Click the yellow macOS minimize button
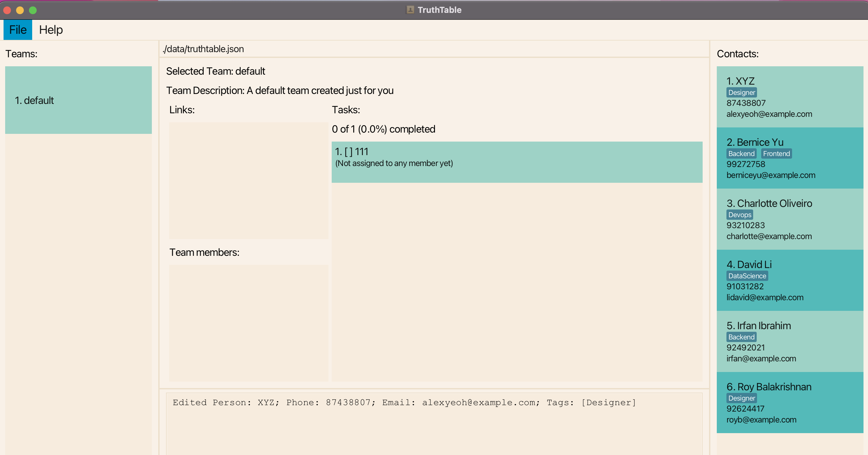The image size is (868, 455). tap(20, 10)
